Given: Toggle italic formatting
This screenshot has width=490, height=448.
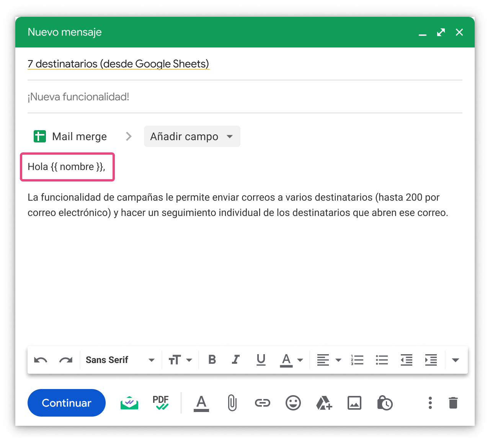Looking at the screenshot, I should tap(236, 360).
